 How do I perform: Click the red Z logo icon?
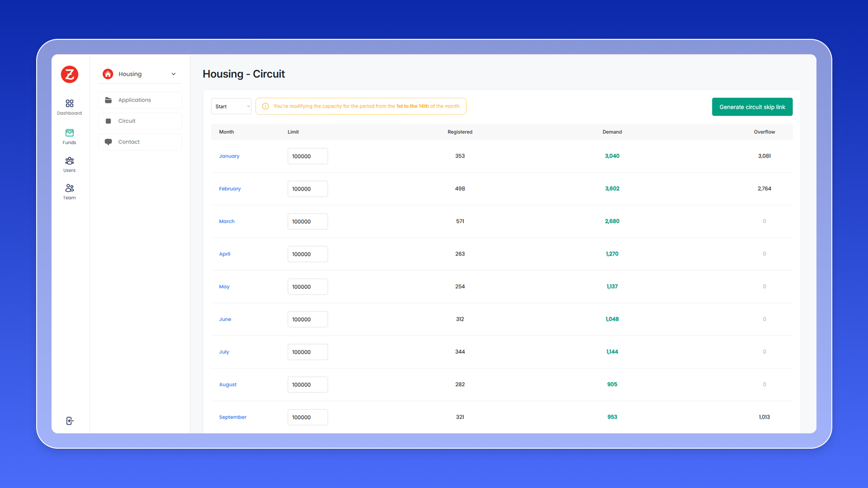(70, 74)
